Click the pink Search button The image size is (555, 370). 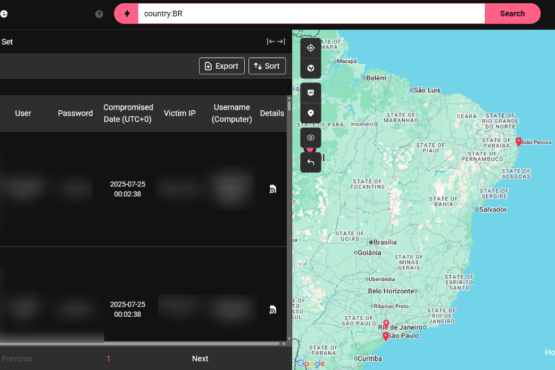(512, 14)
